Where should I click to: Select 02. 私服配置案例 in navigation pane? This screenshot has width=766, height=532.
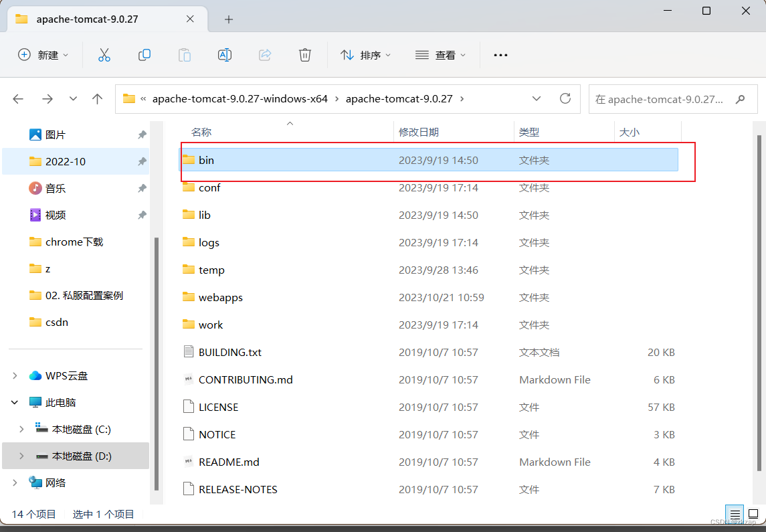point(76,296)
